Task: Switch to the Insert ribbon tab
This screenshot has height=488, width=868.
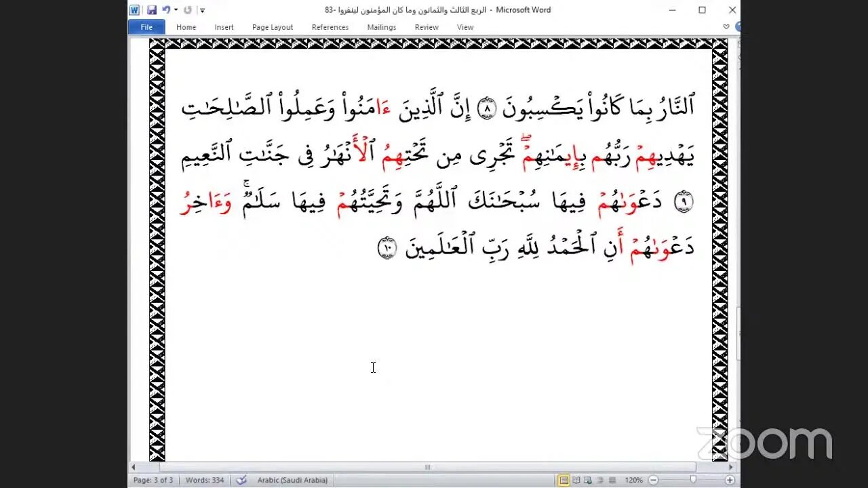Action: click(224, 27)
